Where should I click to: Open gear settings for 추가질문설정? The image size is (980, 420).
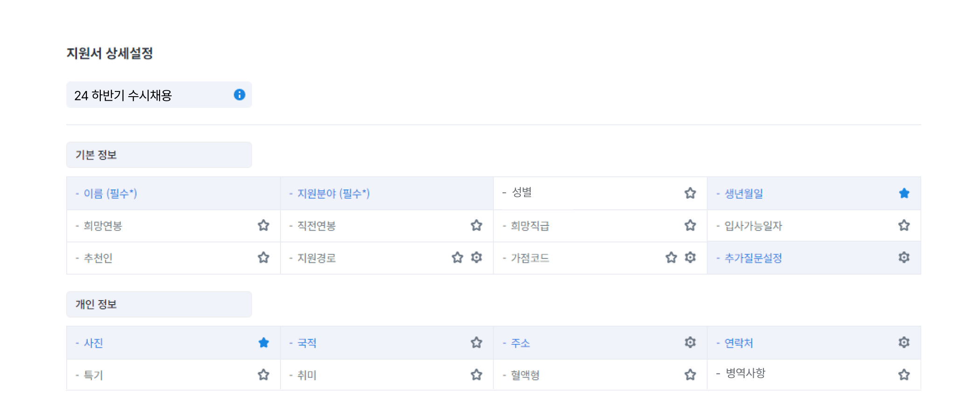pyautogui.click(x=904, y=257)
